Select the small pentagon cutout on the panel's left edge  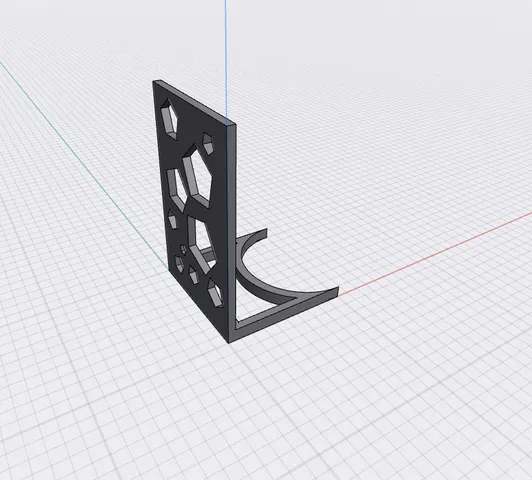point(172,219)
